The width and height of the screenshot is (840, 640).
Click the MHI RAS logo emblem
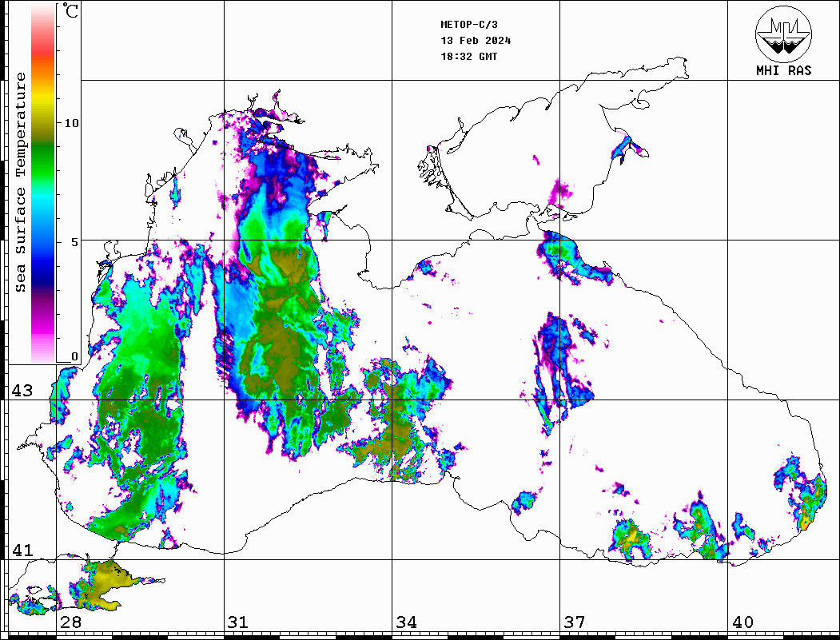(784, 34)
